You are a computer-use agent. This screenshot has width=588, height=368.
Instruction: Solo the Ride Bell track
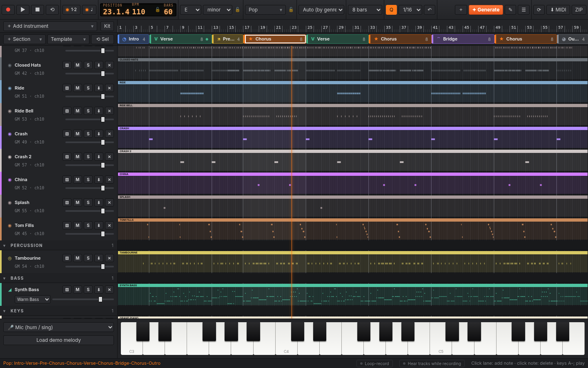tap(88, 111)
